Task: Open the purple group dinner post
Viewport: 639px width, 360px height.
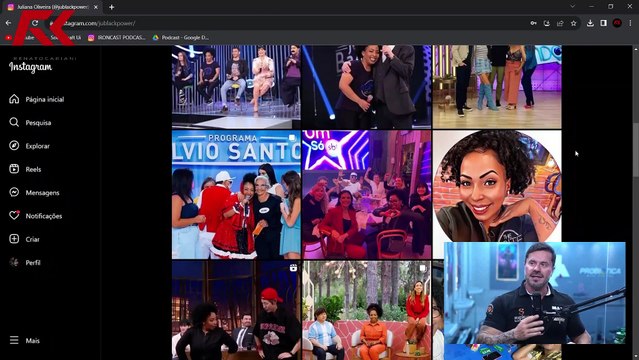Action: 366,194
